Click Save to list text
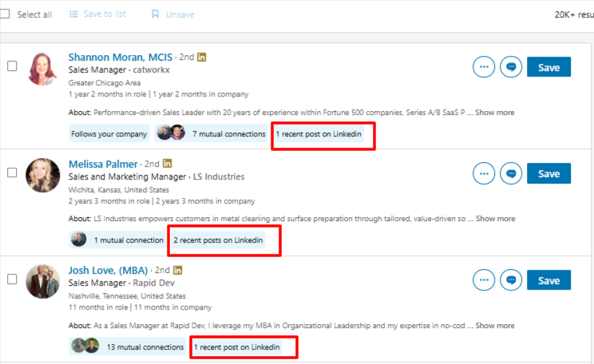This screenshot has height=364, width=594. [105, 14]
